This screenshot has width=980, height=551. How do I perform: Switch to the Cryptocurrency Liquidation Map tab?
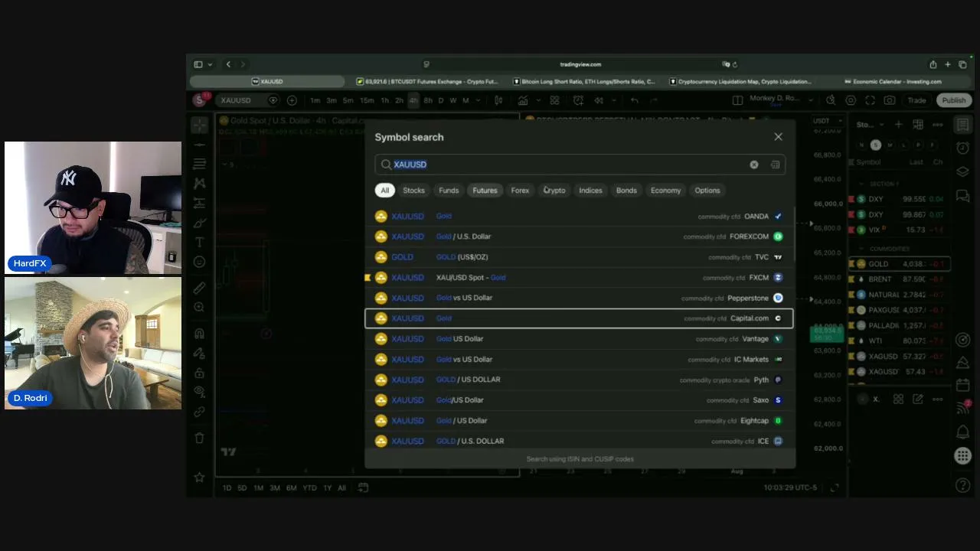(740, 81)
